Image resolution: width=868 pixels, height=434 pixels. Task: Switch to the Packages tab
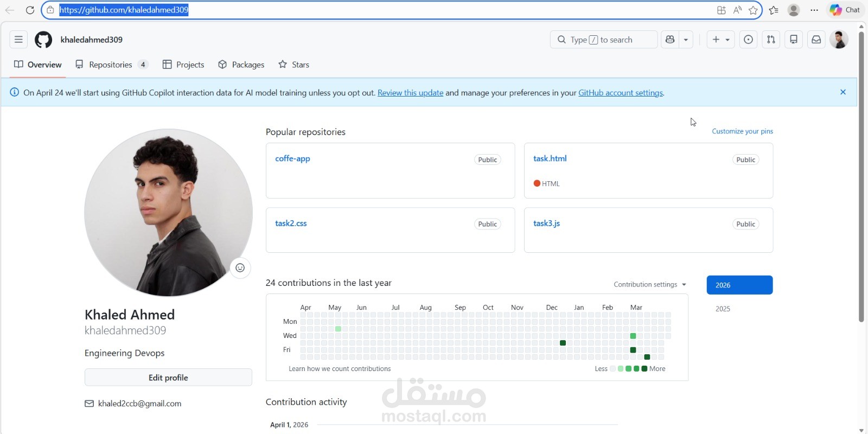[241, 65]
